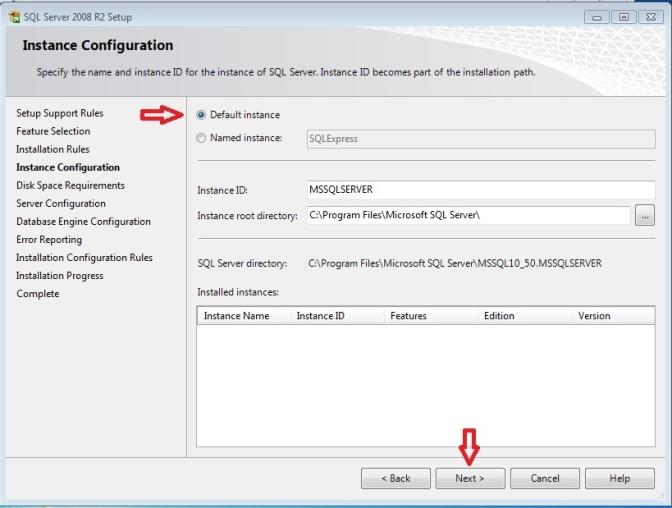The image size is (672, 508).
Task: Select the Server Configuration step in sidebar
Action: coord(61,203)
